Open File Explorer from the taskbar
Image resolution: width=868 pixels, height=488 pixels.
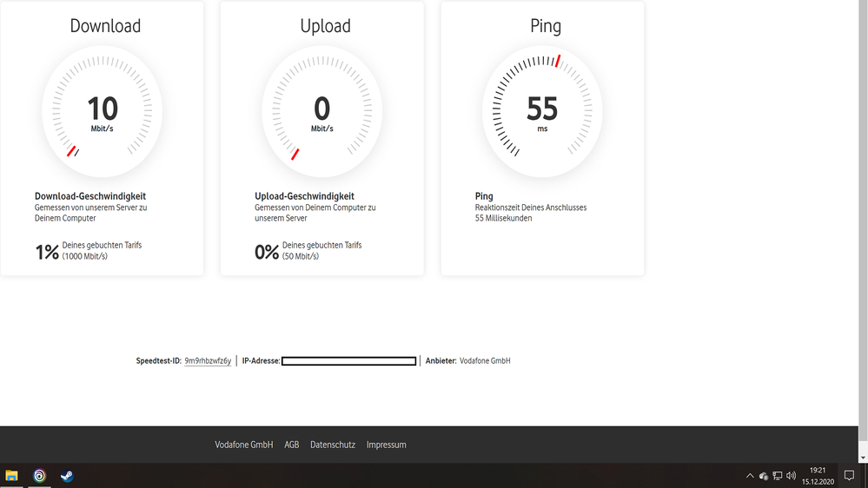tap(11, 476)
